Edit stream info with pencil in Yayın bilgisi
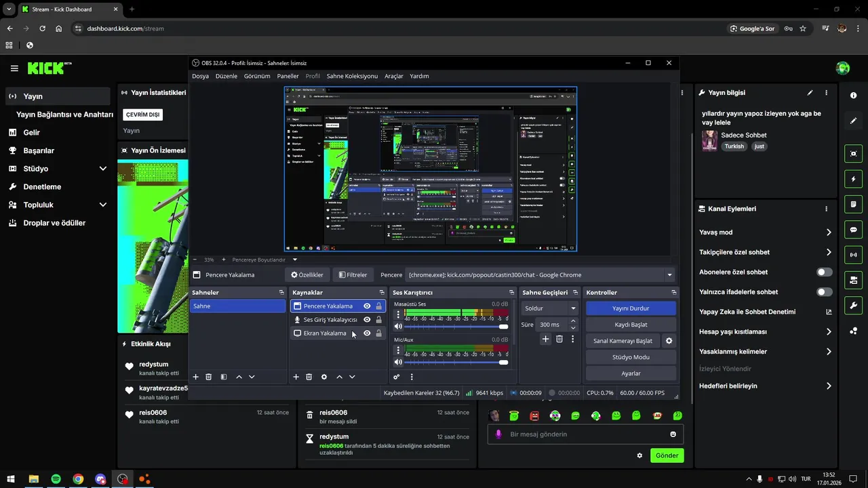Image resolution: width=868 pixels, height=488 pixels. [810, 93]
